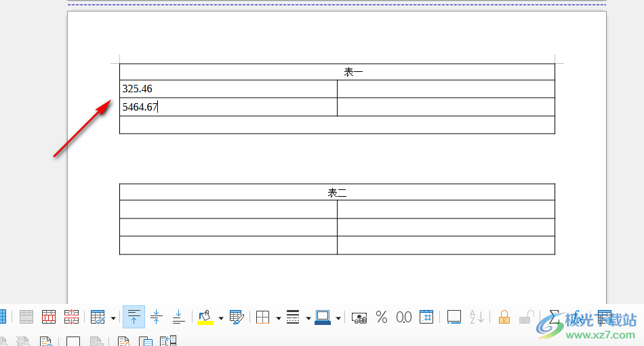644x346 pixels.
Task: Click the first right cell under 表二
Action: coord(446,209)
